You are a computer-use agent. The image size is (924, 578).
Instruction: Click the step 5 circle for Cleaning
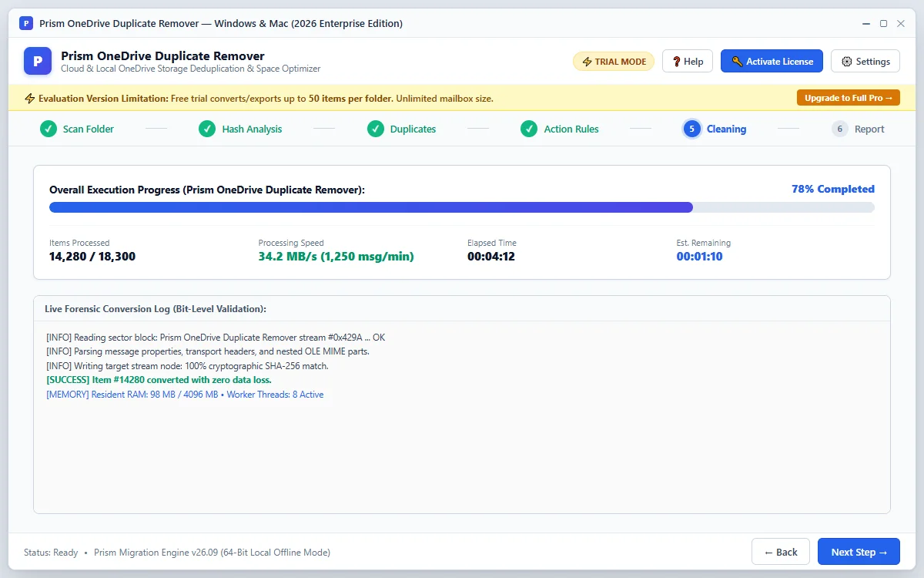[x=691, y=129]
